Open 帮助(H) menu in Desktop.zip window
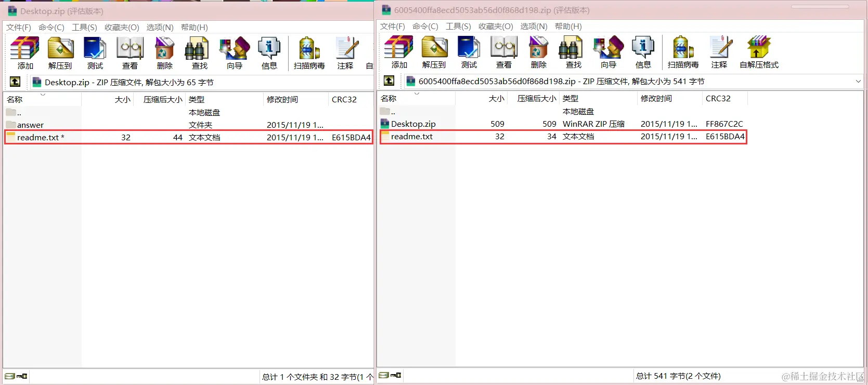This screenshot has height=385, width=868. click(x=195, y=27)
